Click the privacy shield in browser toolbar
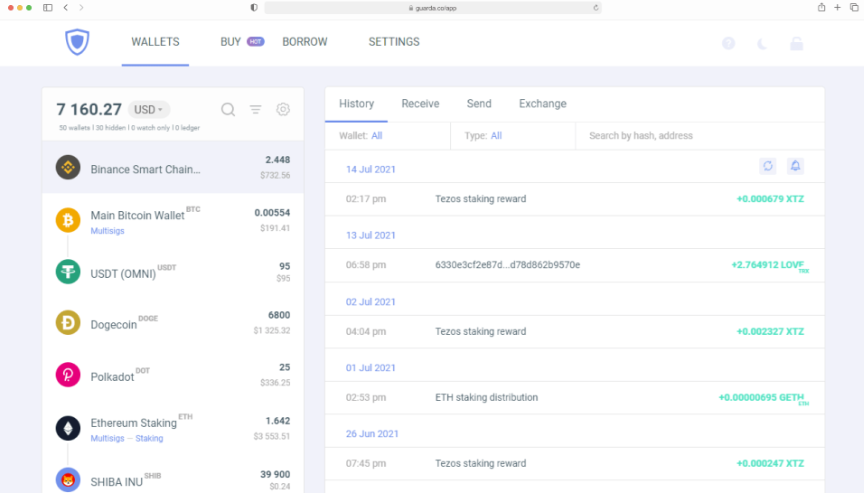 254,8
